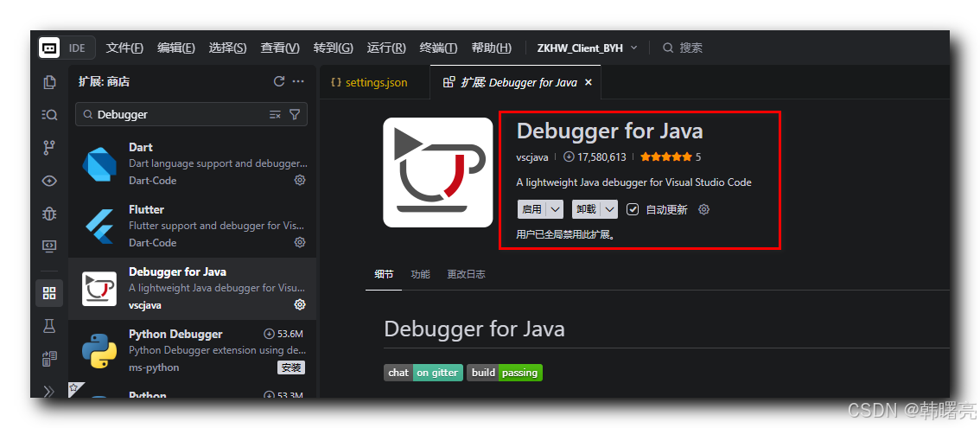The height and width of the screenshot is (428, 980).
Task: Open the vscjava publisher link
Action: click(x=532, y=157)
